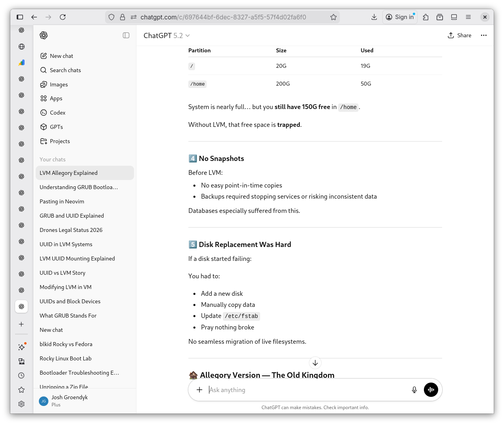The width and height of the screenshot is (504, 425).
Task: Expand the ChatGPT 5.2 model dropdown
Action: click(x=167, y=36)
